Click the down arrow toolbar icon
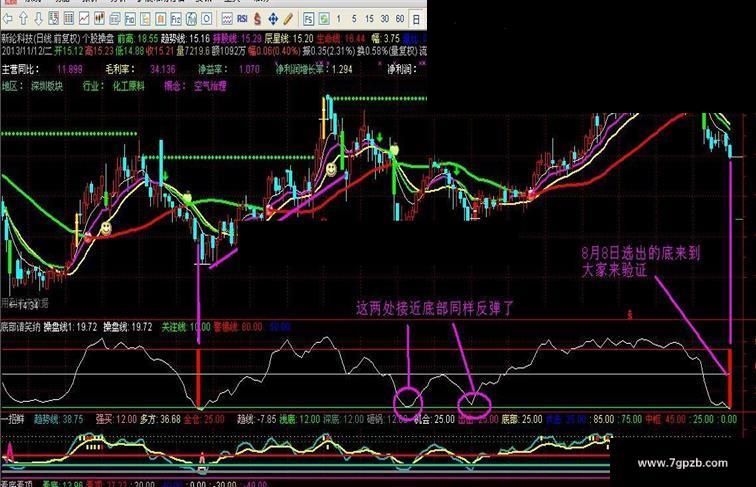The width and height of the screenshot is (756, 487). [x=39, y=19]
